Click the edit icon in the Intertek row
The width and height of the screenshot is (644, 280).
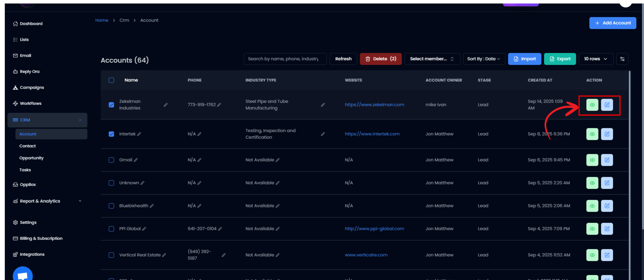tap(607, 134)
